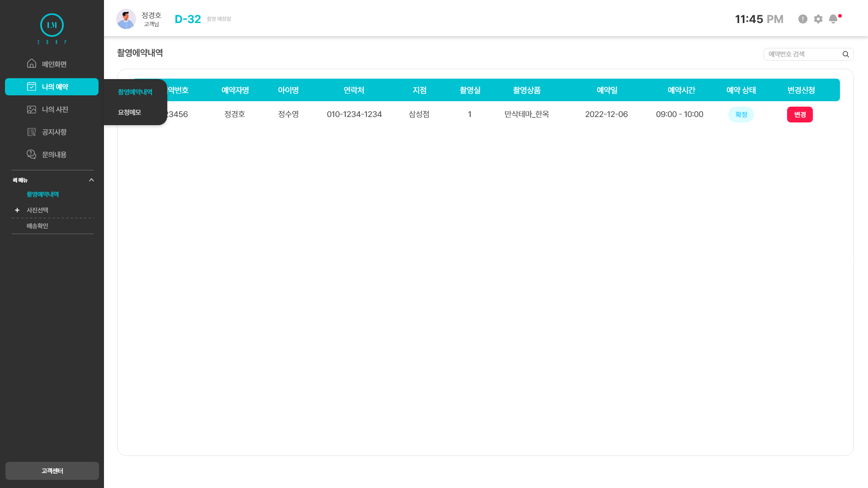868x488 pixels.
Task: Click the photo icon beside 나의 사진
Action: click(32, 109)
